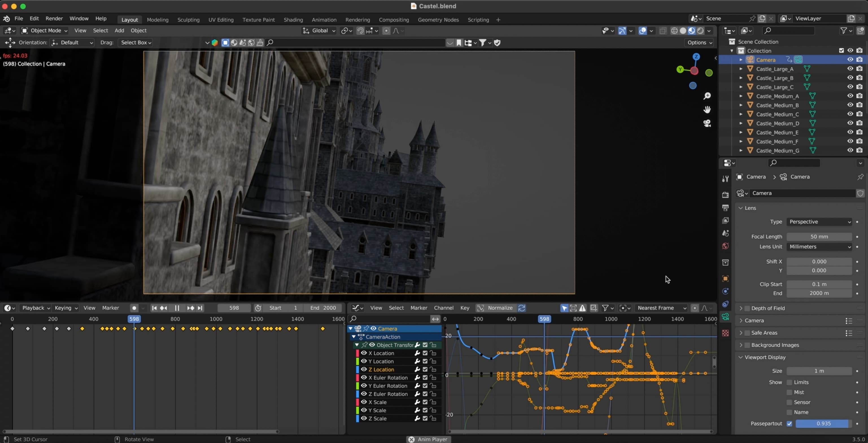The image size is (868, 443).
Task: Enable the Mist checkbox
Action: point(790,392)
